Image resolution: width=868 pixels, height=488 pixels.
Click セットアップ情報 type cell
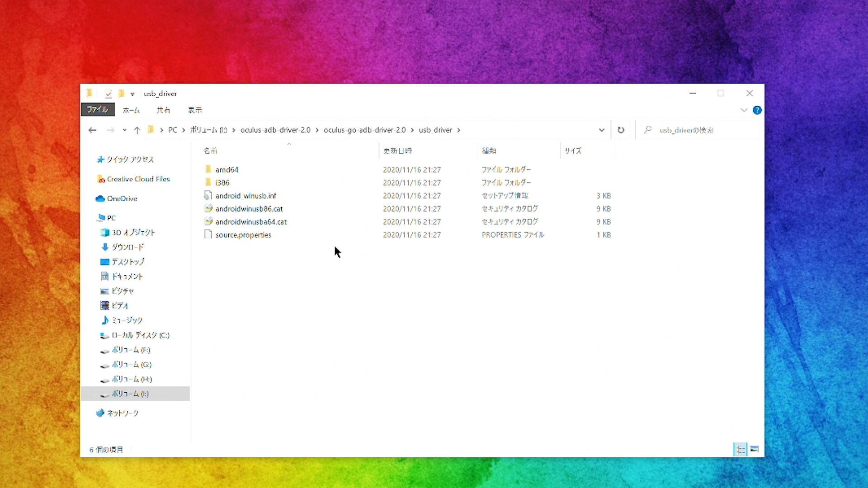505,196
